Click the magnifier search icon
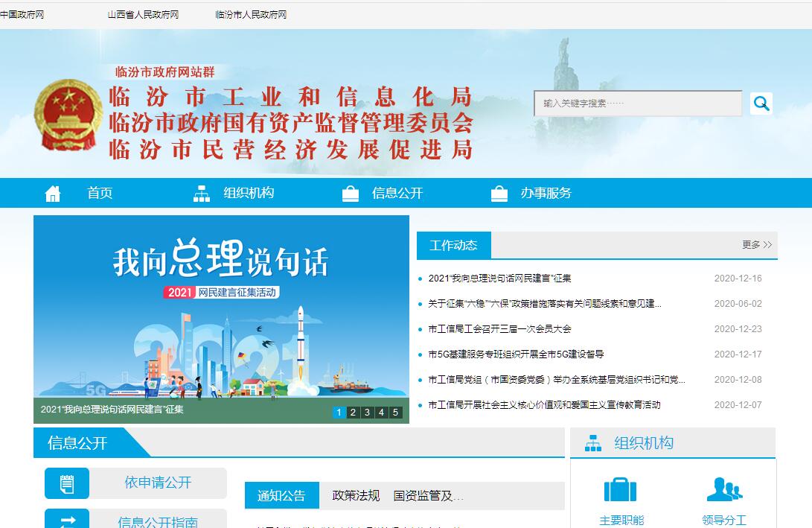 pos(761,104)
